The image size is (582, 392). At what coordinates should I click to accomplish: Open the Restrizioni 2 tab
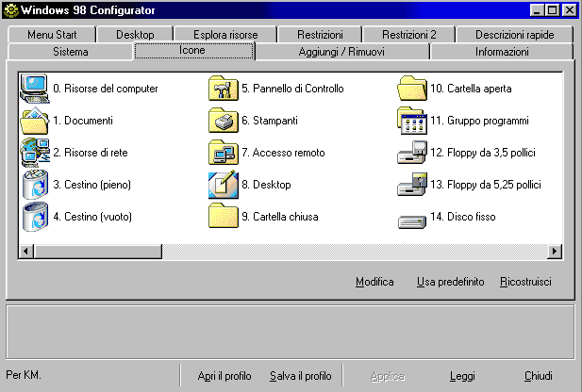(409, 35)
